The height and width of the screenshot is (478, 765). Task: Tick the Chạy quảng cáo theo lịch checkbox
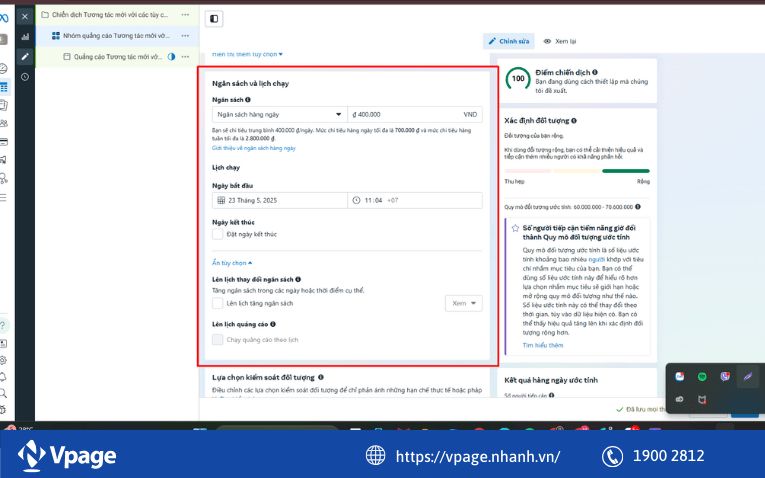coord(218,339)
